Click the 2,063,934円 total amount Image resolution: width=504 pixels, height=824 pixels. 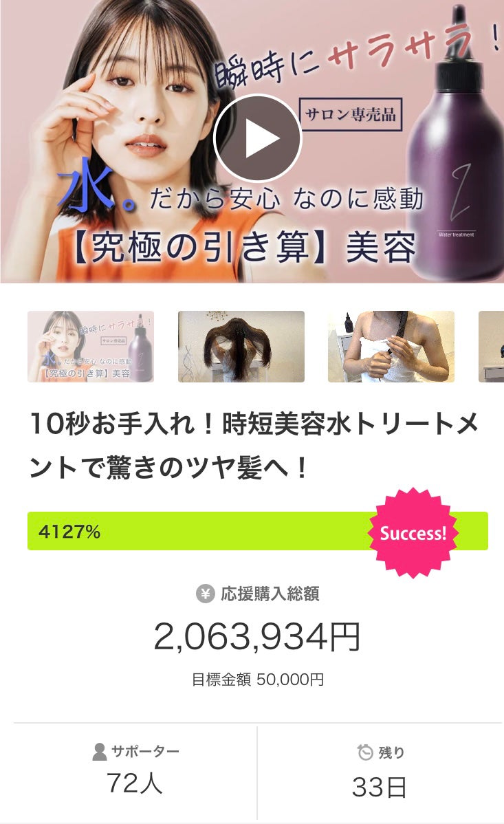tap(257, 636)
